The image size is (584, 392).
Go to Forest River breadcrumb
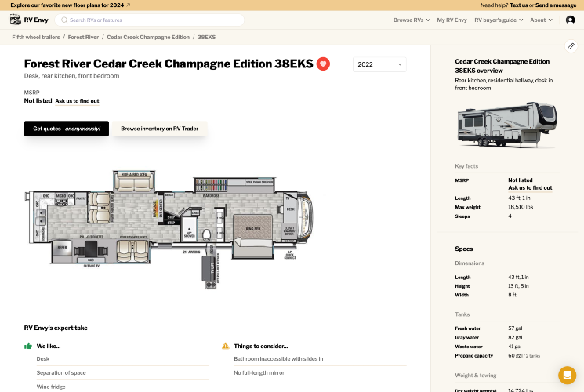coord(83,38)
